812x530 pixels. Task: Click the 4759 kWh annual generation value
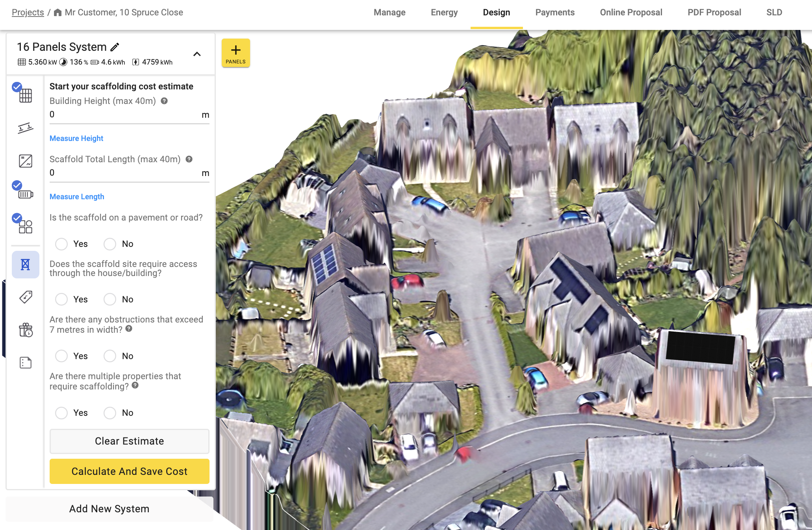(x=157, y=62)
